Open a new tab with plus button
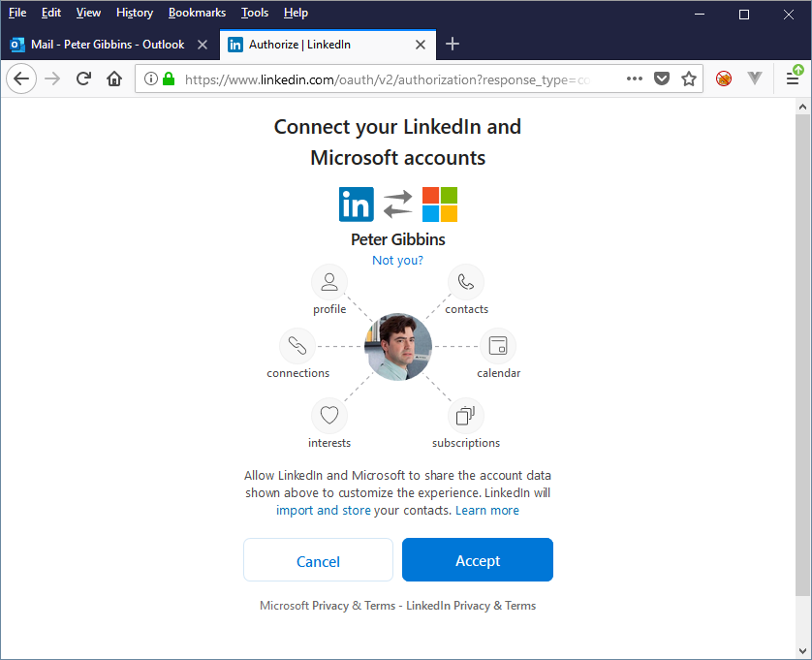 (x=453, y=44)
